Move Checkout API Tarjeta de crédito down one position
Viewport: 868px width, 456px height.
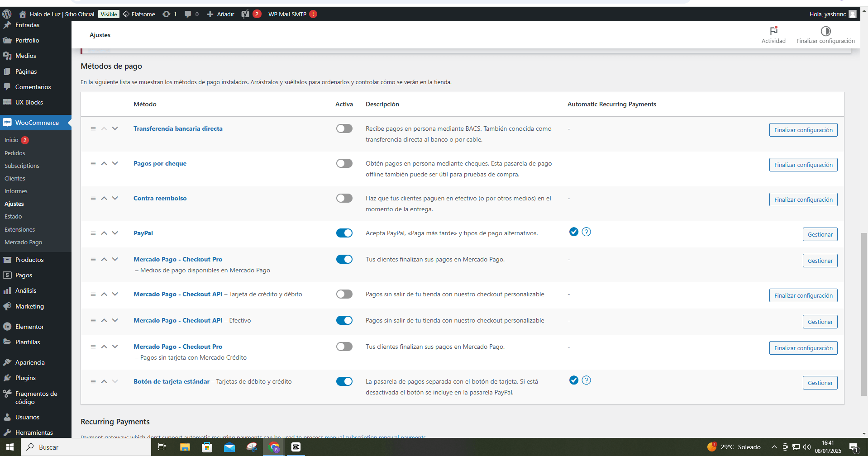click(x=115, y=294)
